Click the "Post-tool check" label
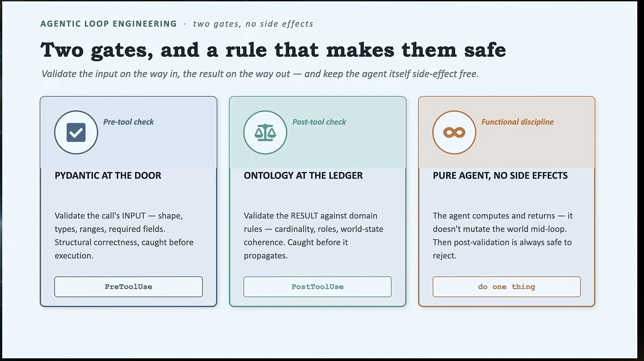This screenshot has height=361, width=644. (319, 122)
